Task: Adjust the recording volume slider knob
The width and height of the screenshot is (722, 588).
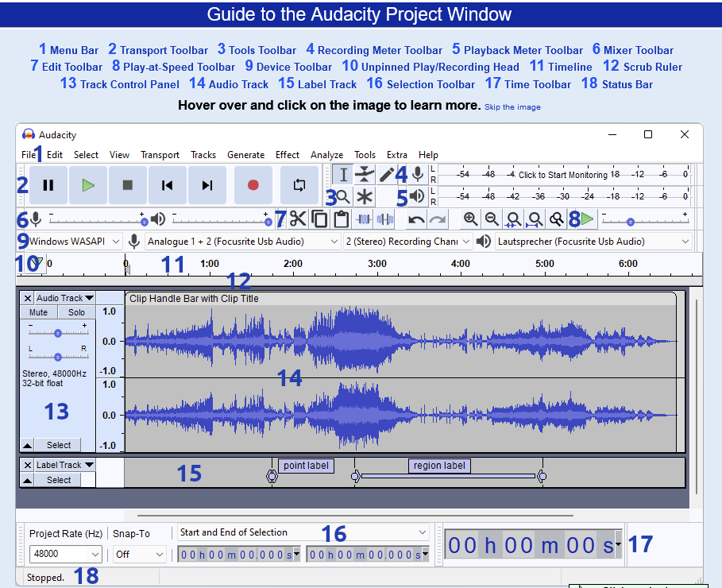Action: point(144,222)
